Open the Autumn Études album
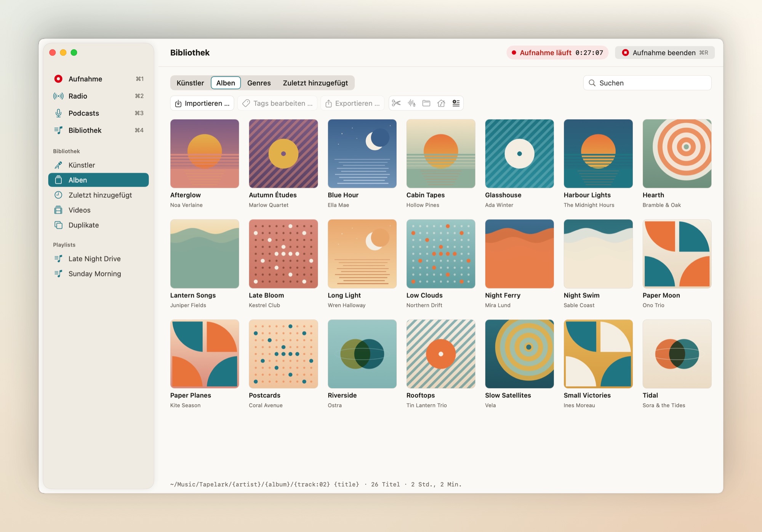Screen dimensions: 762x532 click(283, 154)
